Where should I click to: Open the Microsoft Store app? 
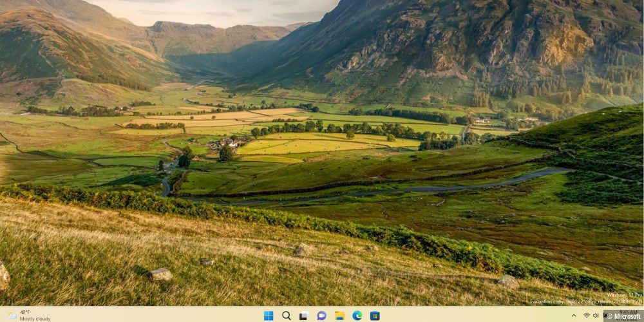(375, 316)
